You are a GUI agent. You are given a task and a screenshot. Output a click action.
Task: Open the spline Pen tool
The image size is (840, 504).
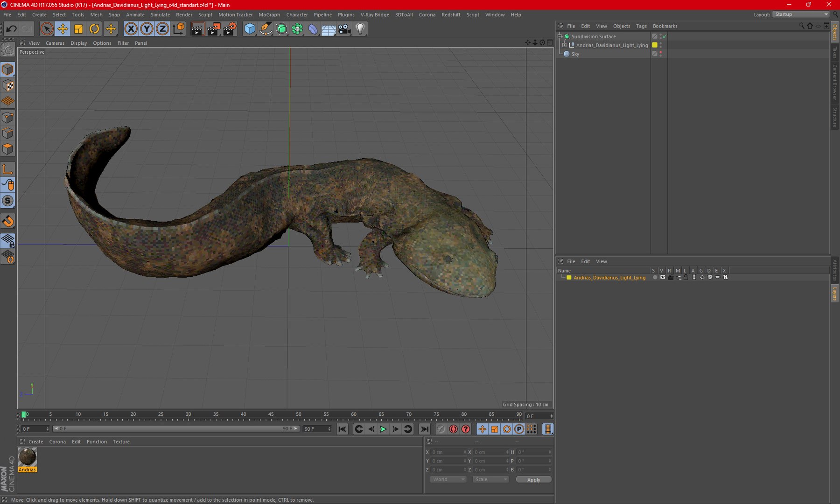pyautogui.click(x=266, y=29)
